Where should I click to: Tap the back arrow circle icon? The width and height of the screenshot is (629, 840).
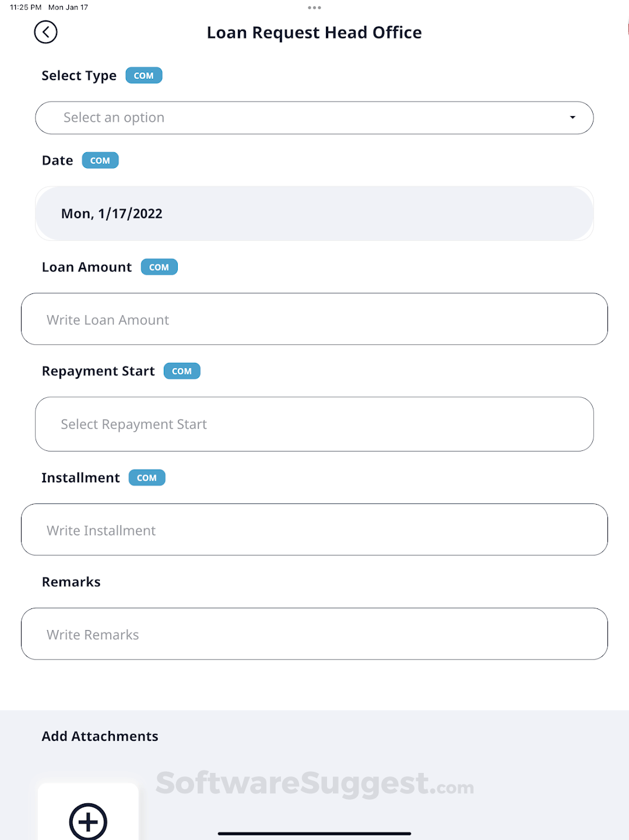[x=45, y=32]
